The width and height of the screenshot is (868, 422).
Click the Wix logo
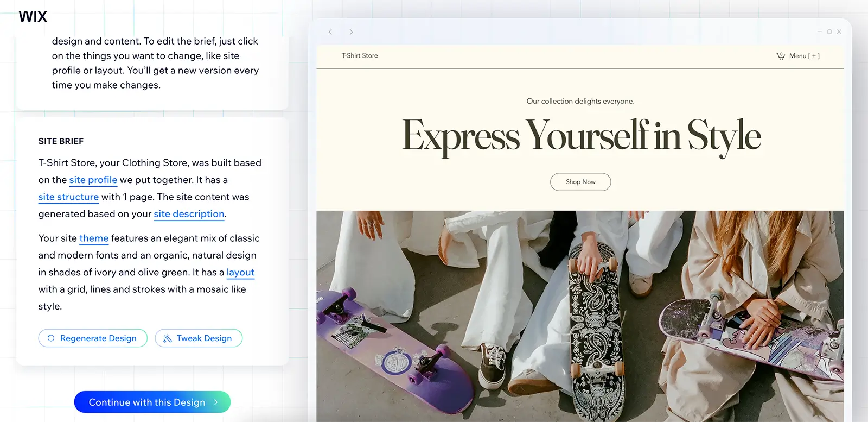[33, 16]
